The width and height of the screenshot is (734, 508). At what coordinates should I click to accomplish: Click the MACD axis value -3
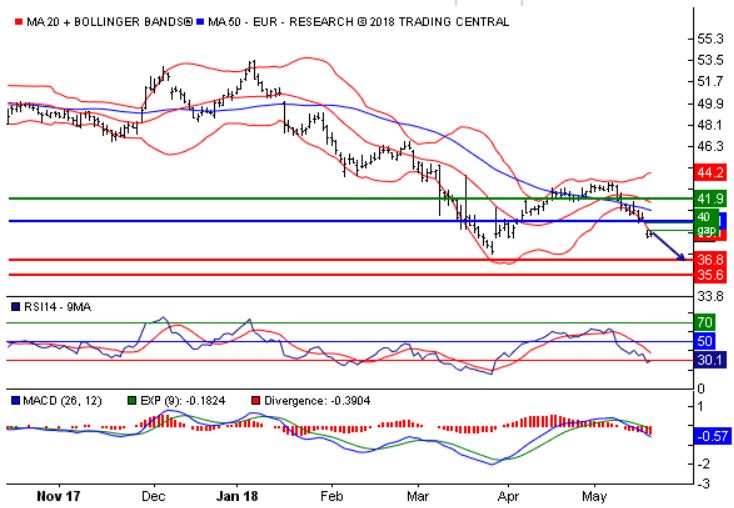click(x=704, y=483)
